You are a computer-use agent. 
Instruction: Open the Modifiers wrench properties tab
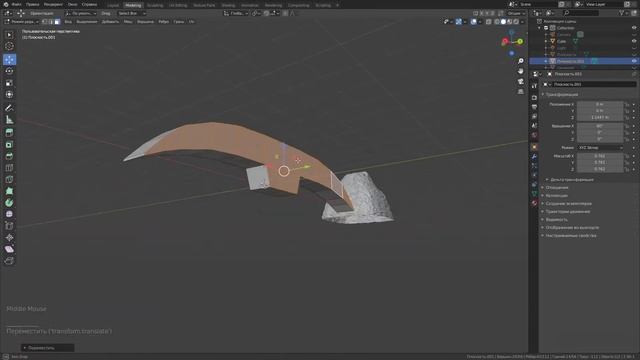coord(534,157)
